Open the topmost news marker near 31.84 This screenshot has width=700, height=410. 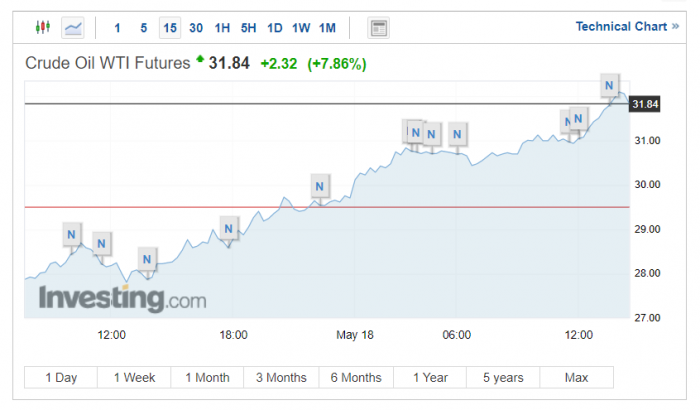[611, 85]
